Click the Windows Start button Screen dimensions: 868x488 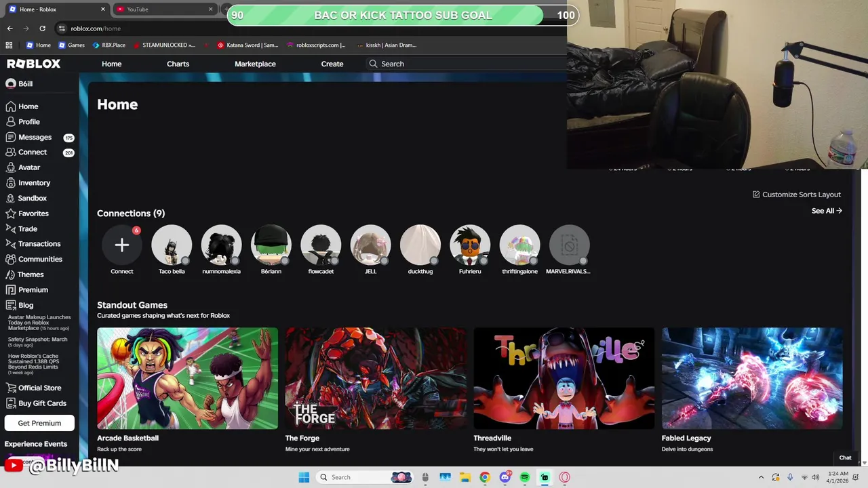(304, 477)
